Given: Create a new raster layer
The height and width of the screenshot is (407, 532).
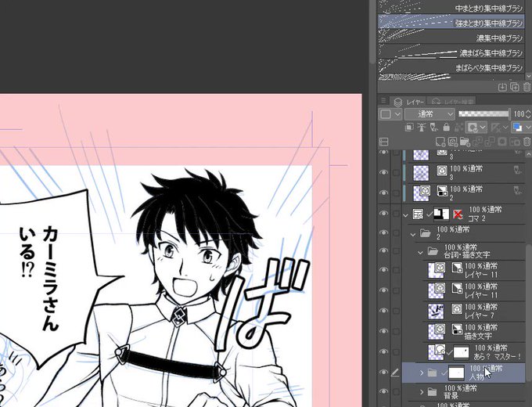Looking at the screenshot, I should (440, 142).
